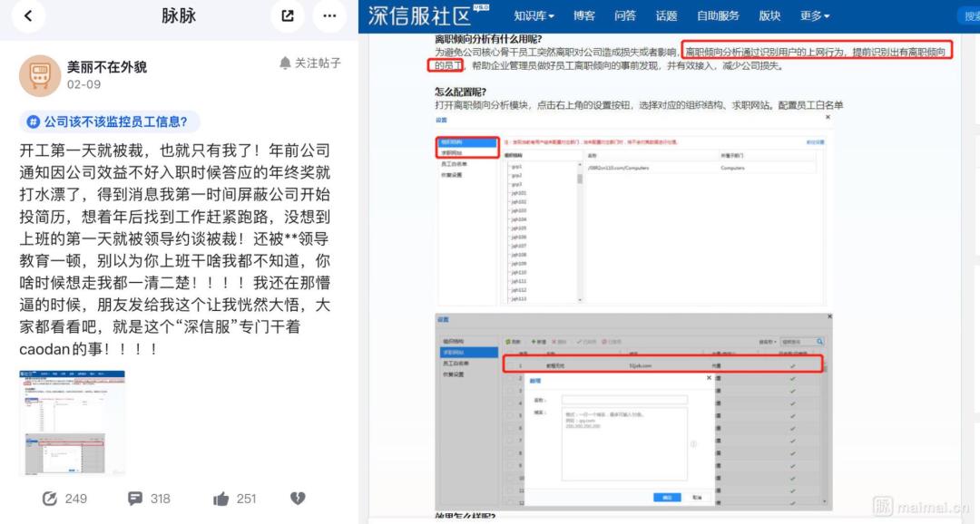This screenshot has width=980, height=524.
Task: Open the 自助服务 nav item
Action: (x=718, y=16)
